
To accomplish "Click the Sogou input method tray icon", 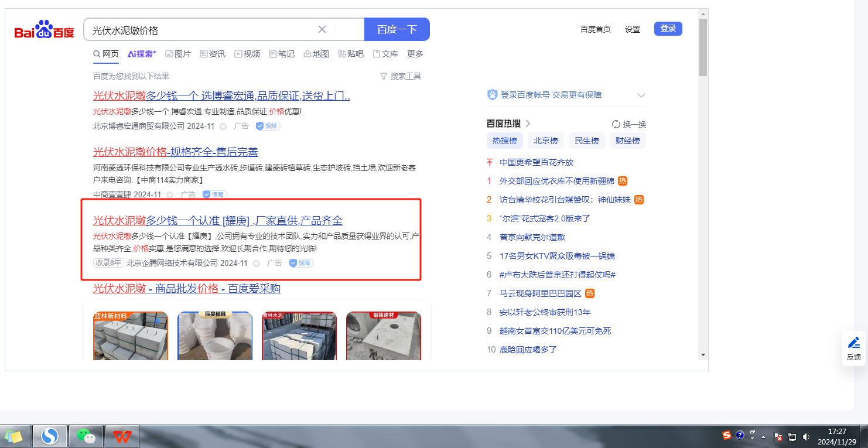I will point(727,435).
